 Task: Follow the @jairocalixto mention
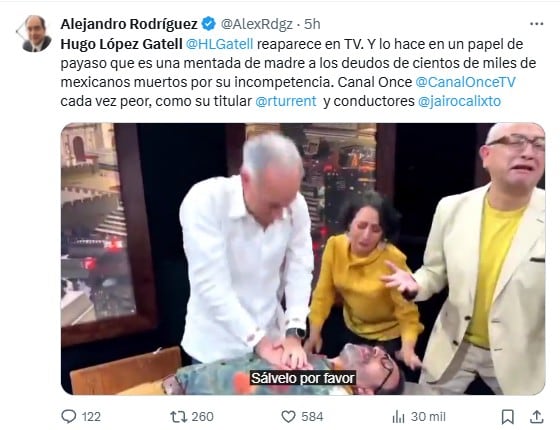(x=459, y=101)
